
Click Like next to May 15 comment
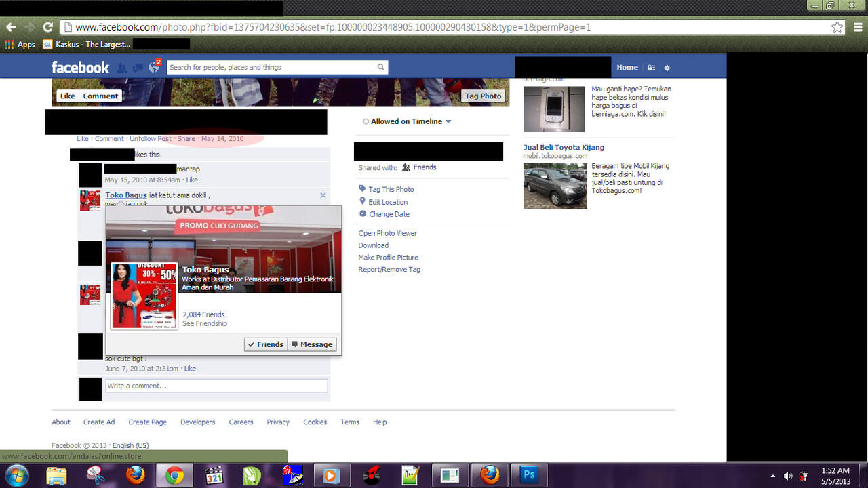[x=192, y=180]
